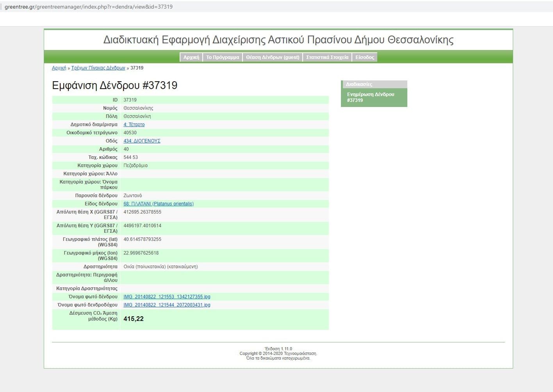Open tree pit photo IMG_20140822_121544_2072003431.jpg
The width and height of the screenshot is (553, 392).
(167, 305)
